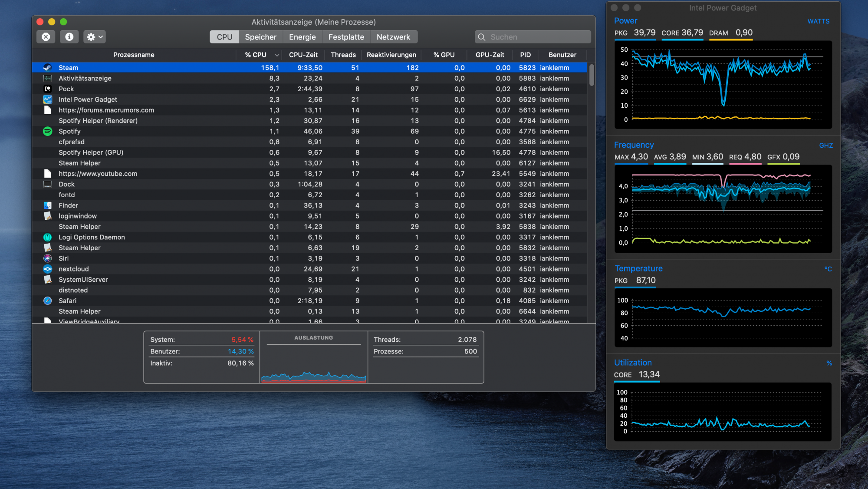
Task: Click the process list vertical scrollbar
Action: [x=592, y=75]
